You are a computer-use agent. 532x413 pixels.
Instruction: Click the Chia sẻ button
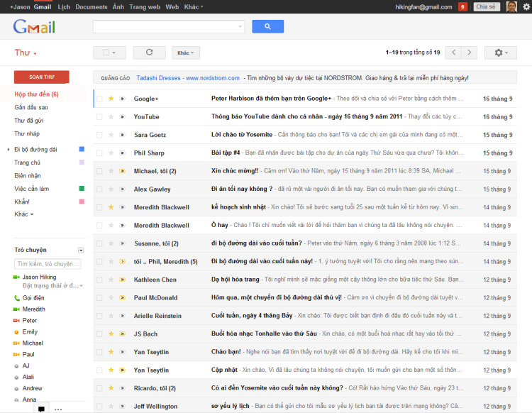click(486, 7)
